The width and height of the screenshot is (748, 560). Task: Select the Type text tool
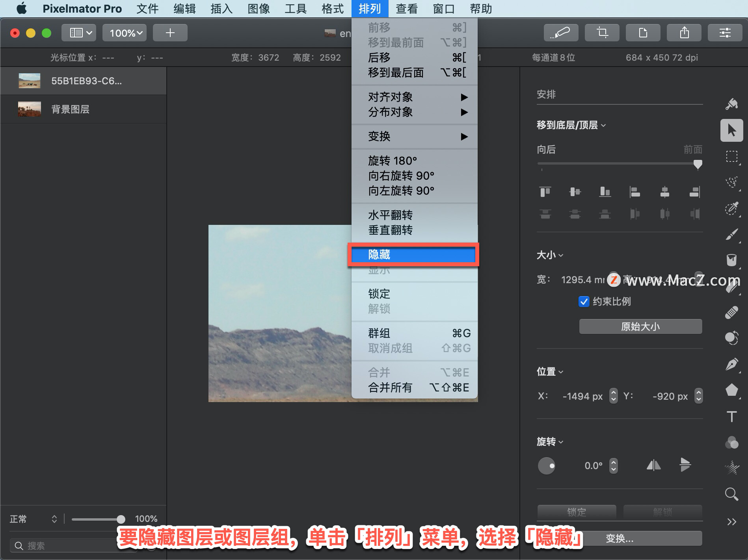[x=731, y=416]
